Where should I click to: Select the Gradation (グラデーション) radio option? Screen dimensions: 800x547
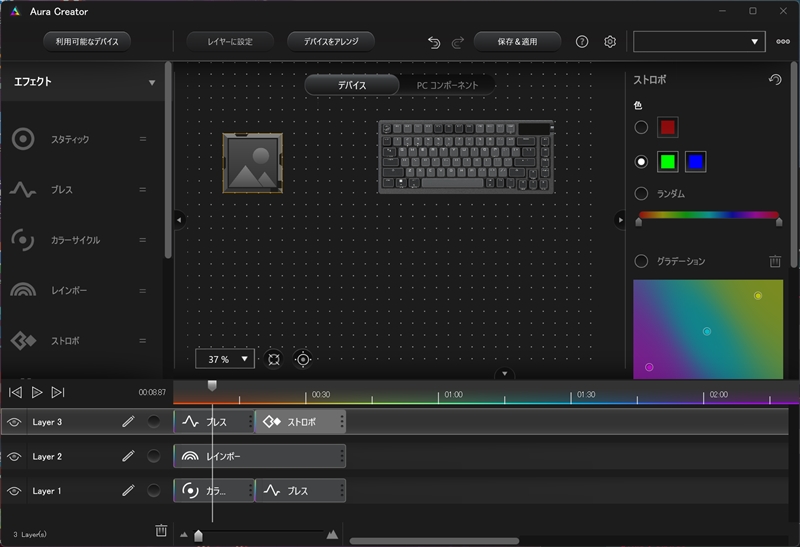(x=641, y=261)
